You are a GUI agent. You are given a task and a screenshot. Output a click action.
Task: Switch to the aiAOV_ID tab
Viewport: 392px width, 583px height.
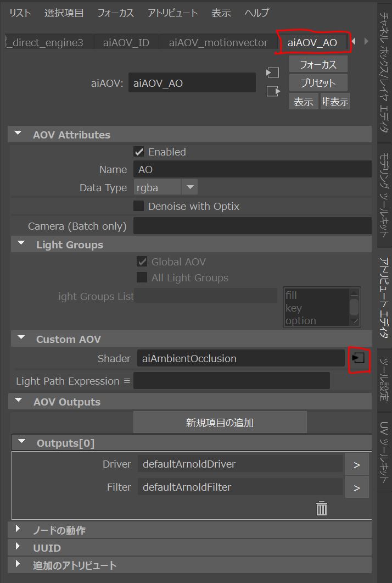coord(126,42)
